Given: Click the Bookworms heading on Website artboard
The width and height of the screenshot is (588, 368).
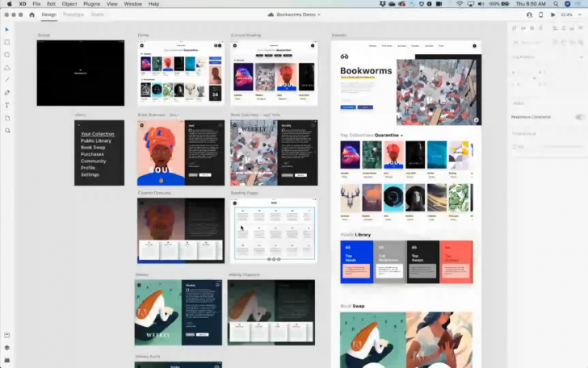Looking at the screenshot, I should (366, 71).
